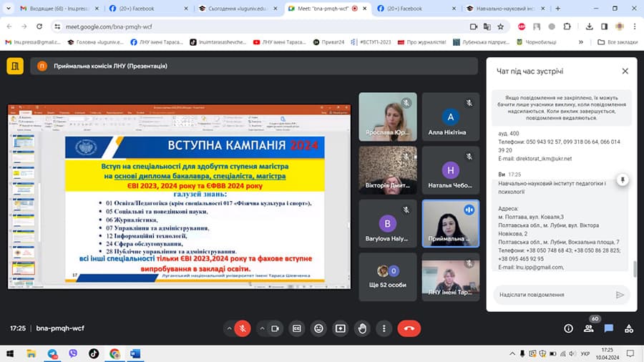Image resolution: width=644 pixels, height=362 pixels.
Task: Open the translate page icon
Action: click(x=487, y=26)
